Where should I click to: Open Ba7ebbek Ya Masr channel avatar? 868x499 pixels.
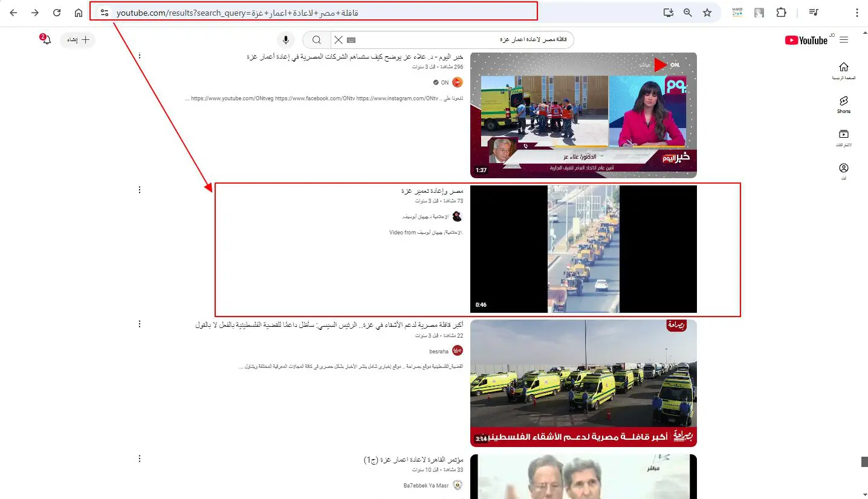[458, 486]
